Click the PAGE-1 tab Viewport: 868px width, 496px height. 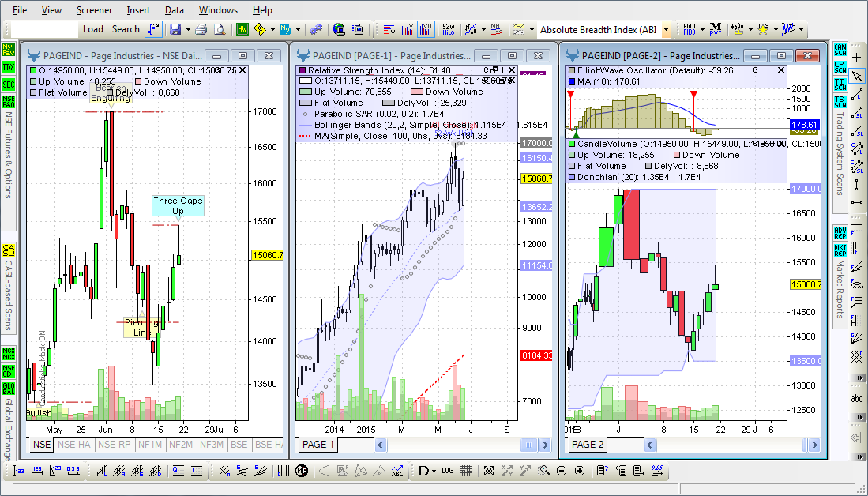click(x=318, y=444)
